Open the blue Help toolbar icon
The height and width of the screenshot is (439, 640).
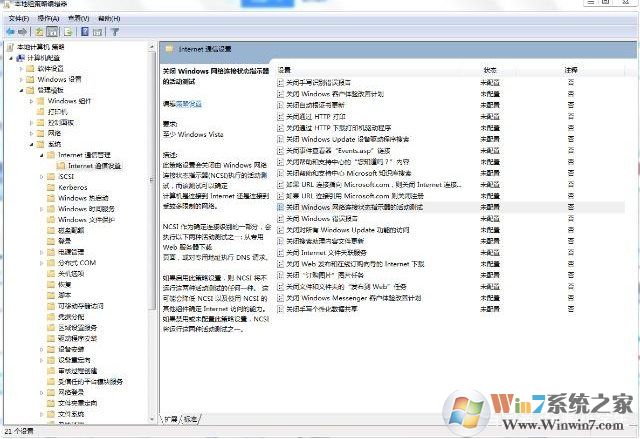(86, 31)
